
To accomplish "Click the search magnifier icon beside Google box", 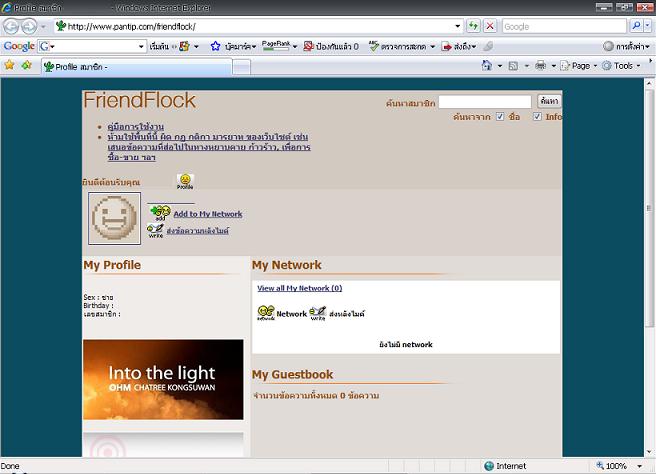I will pos(636,26).
